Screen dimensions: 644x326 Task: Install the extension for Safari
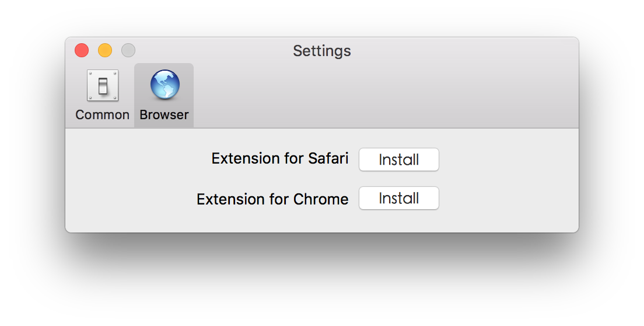[399, 159]
